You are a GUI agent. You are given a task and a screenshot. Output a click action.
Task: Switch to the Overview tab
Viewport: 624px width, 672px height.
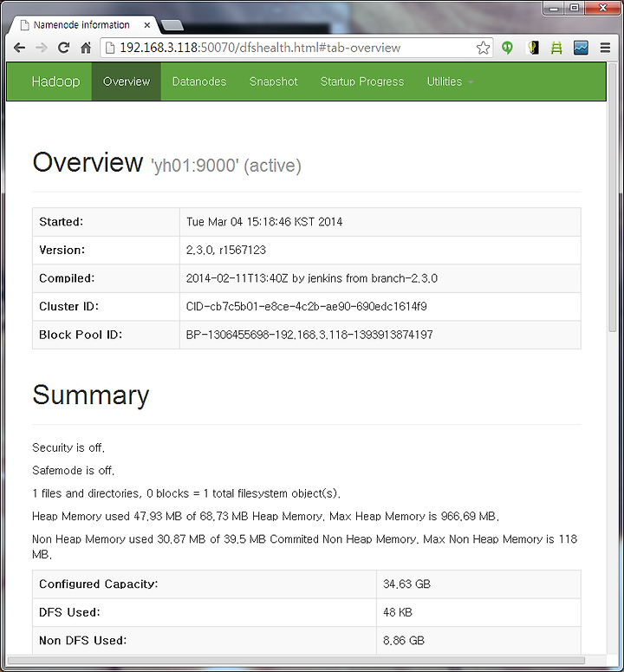[x=127, y=82]
